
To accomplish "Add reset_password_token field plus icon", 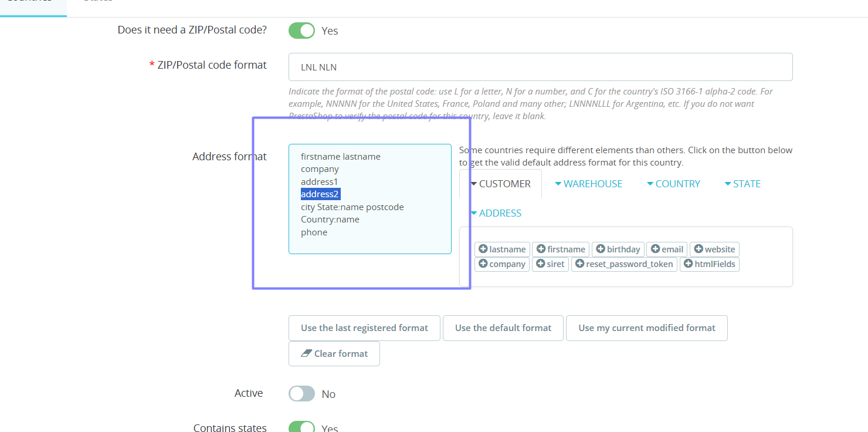I will [580, 264].
